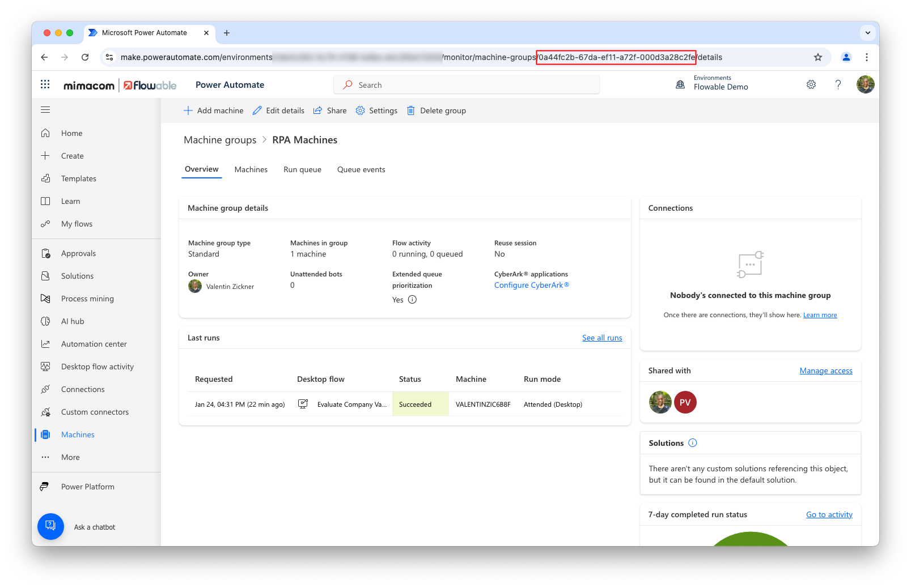Edit details with the pencil icon
Screen dimensions: 911x588
[278, 110]
